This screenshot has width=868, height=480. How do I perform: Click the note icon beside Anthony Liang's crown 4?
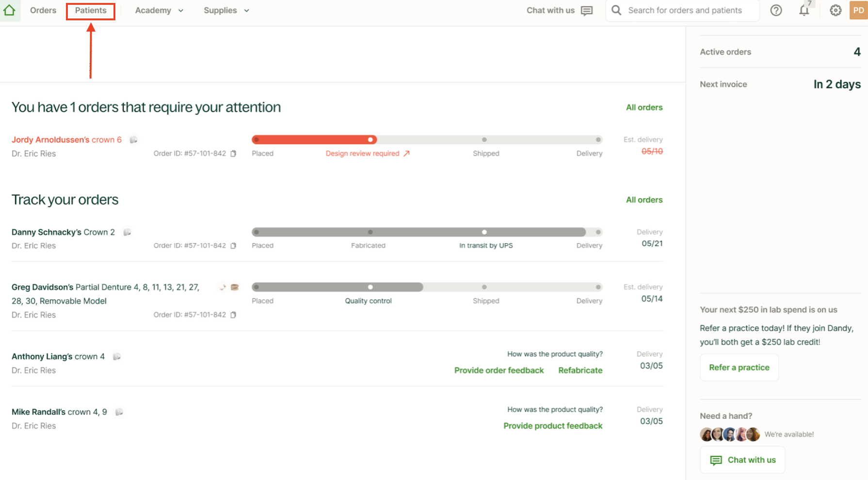pos(117,357)
